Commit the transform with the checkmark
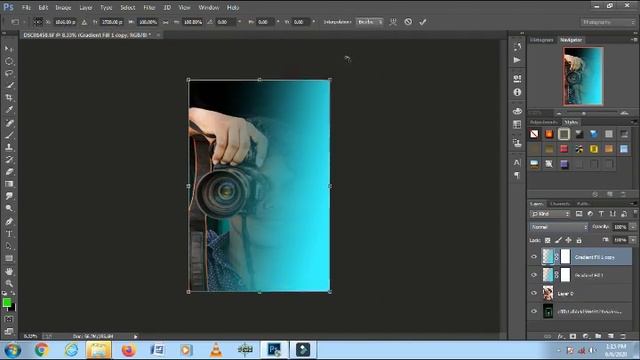Screen dimensions: 640x360 pos(423,22)
